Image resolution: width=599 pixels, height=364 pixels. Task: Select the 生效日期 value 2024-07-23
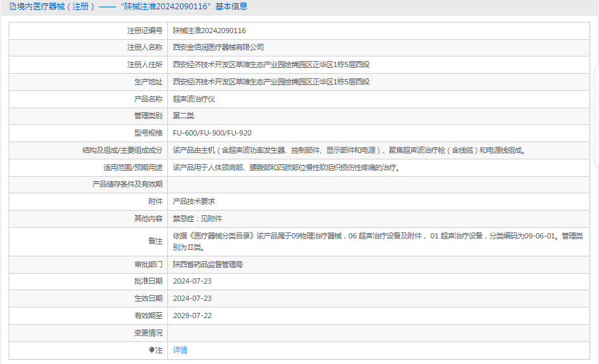tap(192, 298)
